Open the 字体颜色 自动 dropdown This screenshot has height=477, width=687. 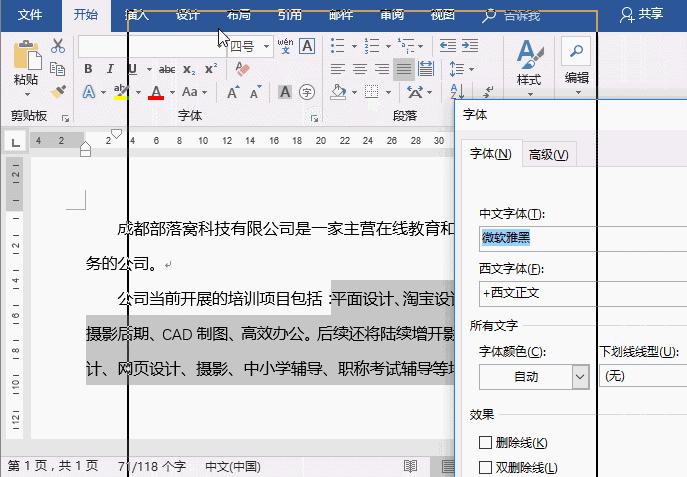click(580, 377)
